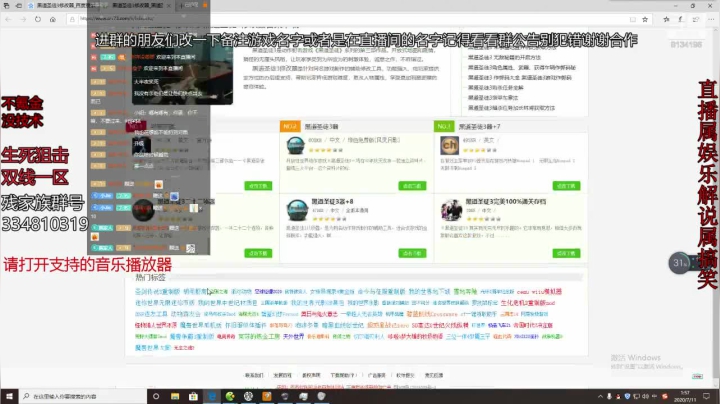Click download button under NO.2 黑道圣徒3 card
The height and width of the screenshot is (404, 720).
click(x=412, y=186)
